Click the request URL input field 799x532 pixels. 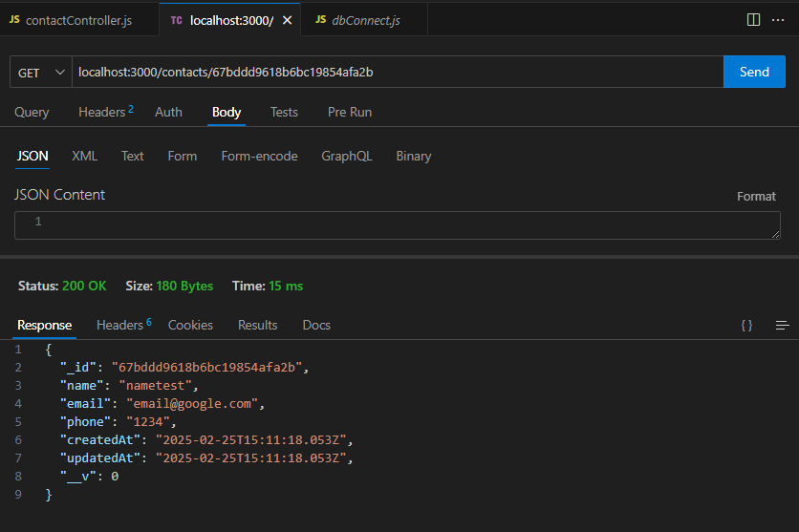[x=398, y=73]
